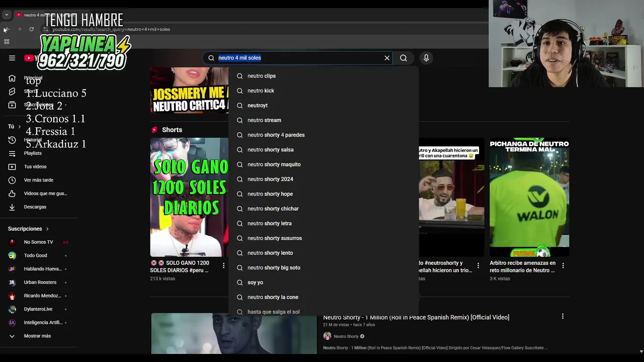Choose suggestion "neutro shorty susurros"
The width and height of the screenshot is (644, 362).
324,238
